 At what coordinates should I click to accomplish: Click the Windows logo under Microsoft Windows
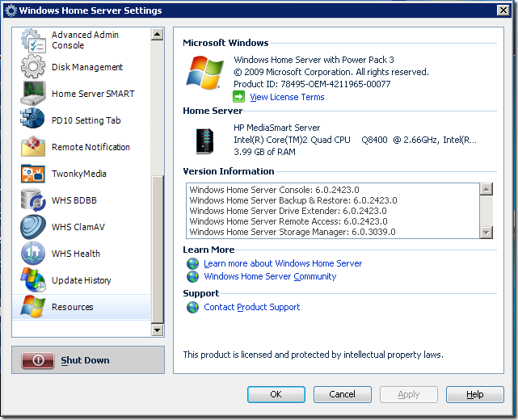[x=204, y=73]
